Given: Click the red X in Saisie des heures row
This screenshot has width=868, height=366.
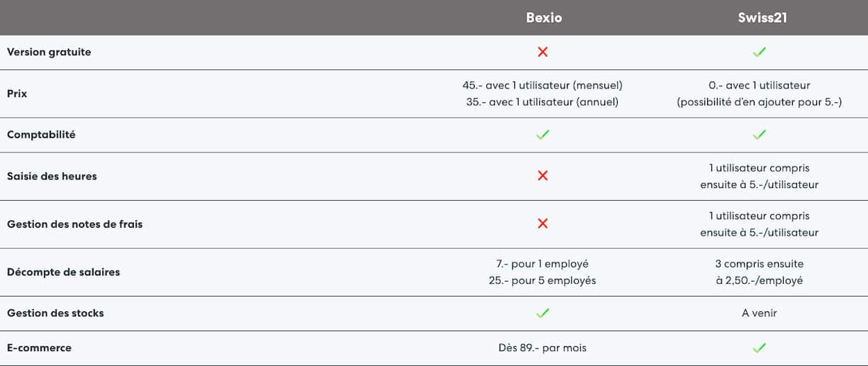Looking at the screenshot, I should (543, 176).
